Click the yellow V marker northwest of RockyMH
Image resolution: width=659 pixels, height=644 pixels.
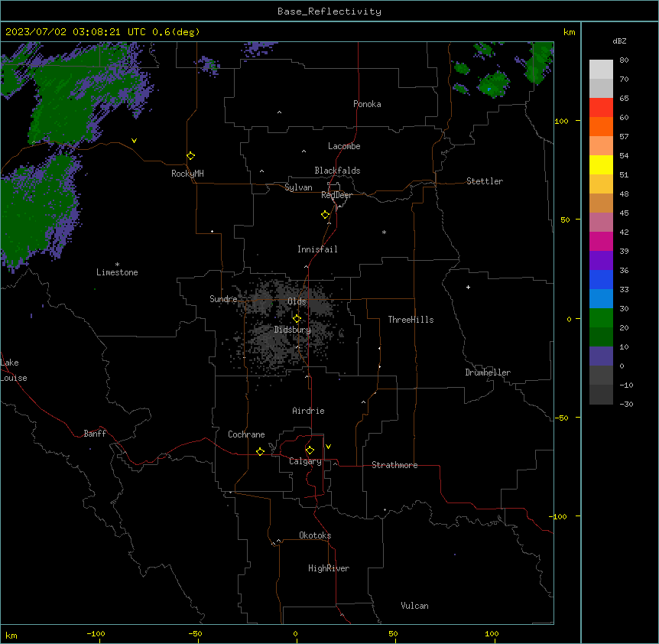pyautogui.click(x=134, y=141)
